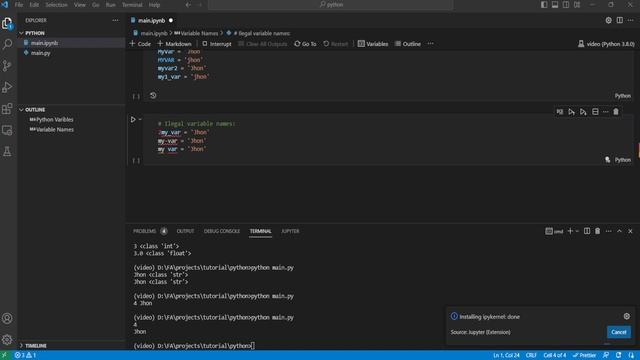
Task: Split the terminal pane
Action: click(x=587, y=231)
